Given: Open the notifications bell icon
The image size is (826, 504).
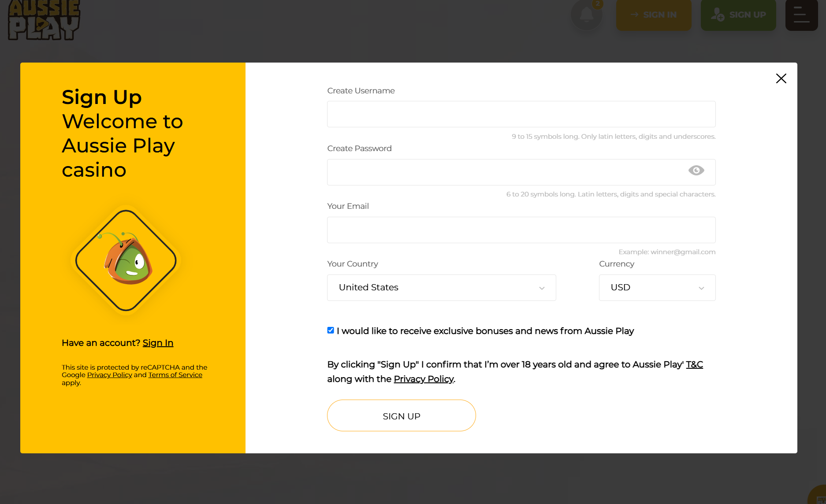Looking at the screenshot, I should pos(586,15).
